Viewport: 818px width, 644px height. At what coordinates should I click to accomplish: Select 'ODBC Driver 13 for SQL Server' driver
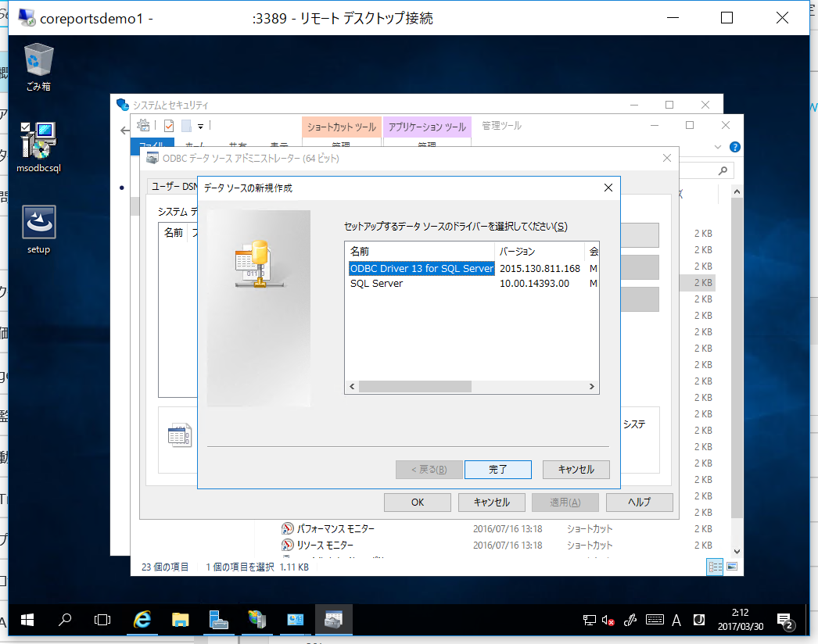[422, 269]
